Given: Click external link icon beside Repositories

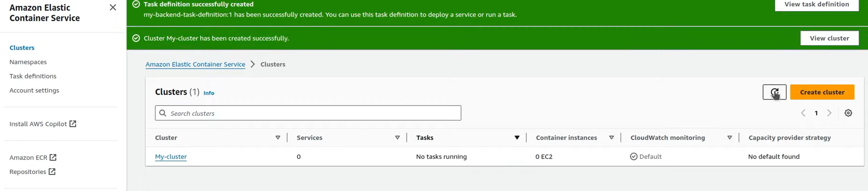Looking at the screenshot, I should pyautogui.click(x=52, y=171).
